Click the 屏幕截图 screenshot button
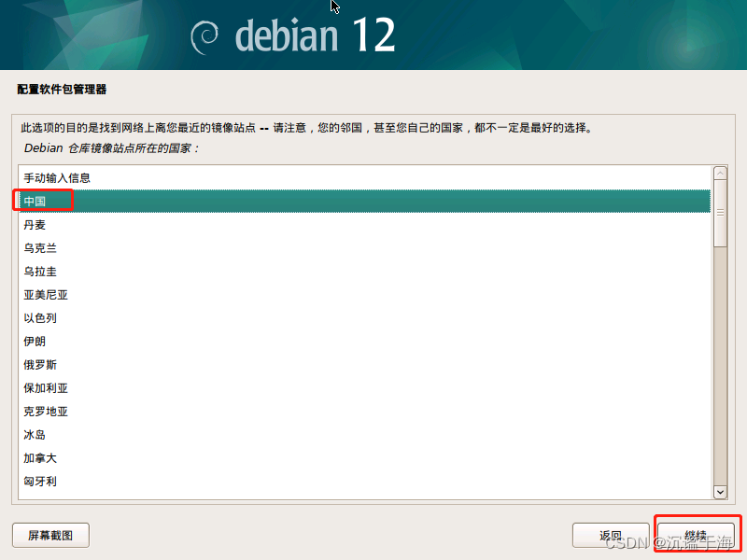 pos(50,535)
